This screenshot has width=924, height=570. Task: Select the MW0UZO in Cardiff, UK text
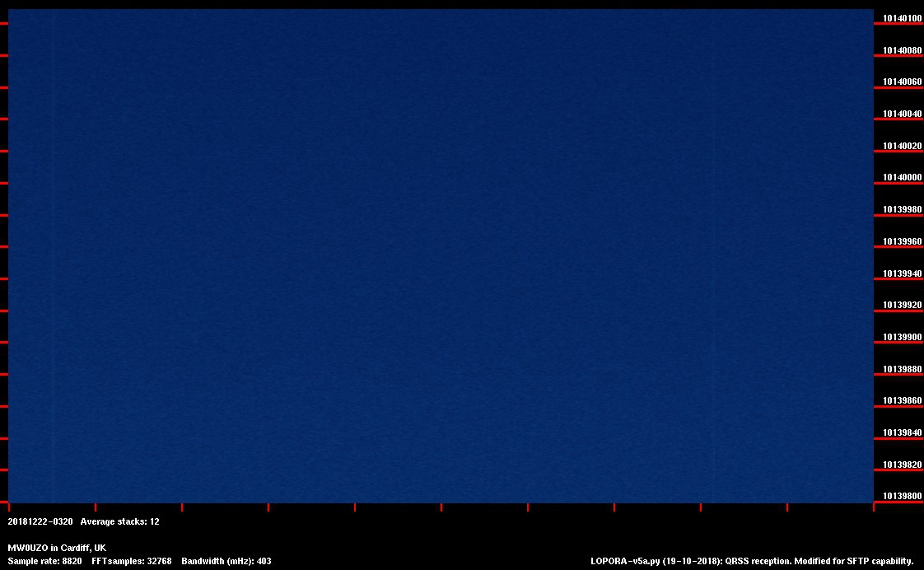click(x=57, y=548)
